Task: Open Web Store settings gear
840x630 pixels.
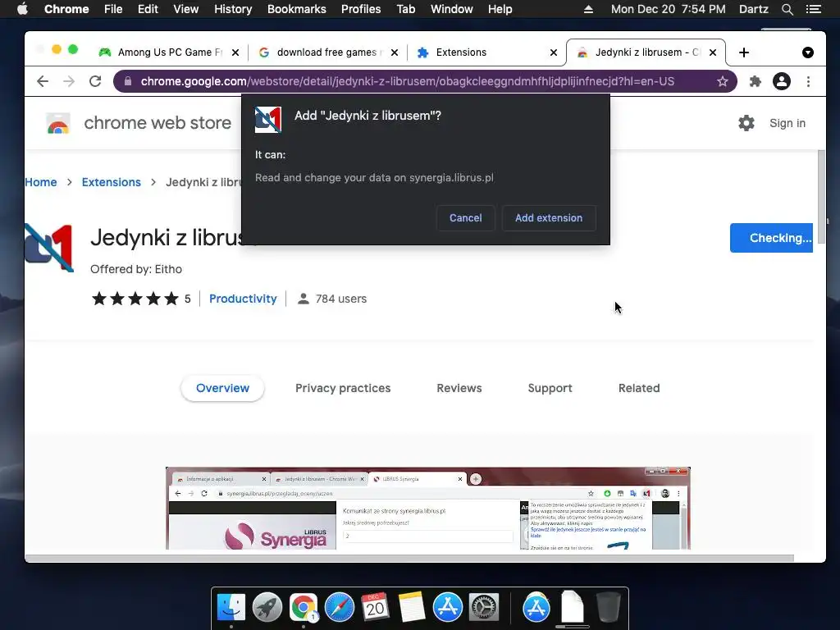Action: pos(746,123)
